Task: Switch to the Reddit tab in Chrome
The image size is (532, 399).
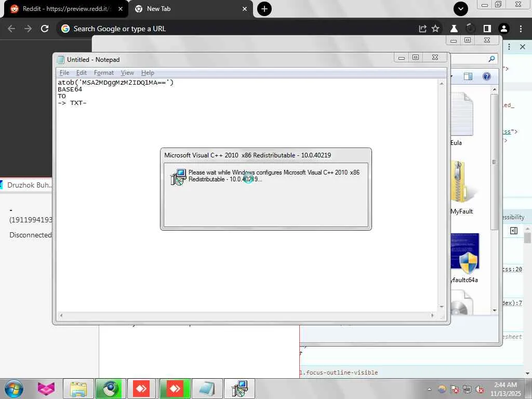Action: [66, 9]
